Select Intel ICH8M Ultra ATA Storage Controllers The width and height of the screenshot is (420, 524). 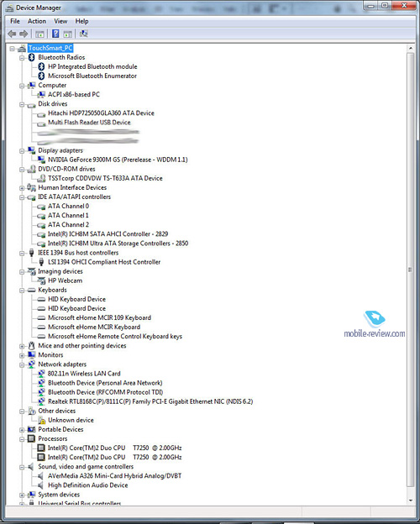pyautogui.click(x=118, y=244)
